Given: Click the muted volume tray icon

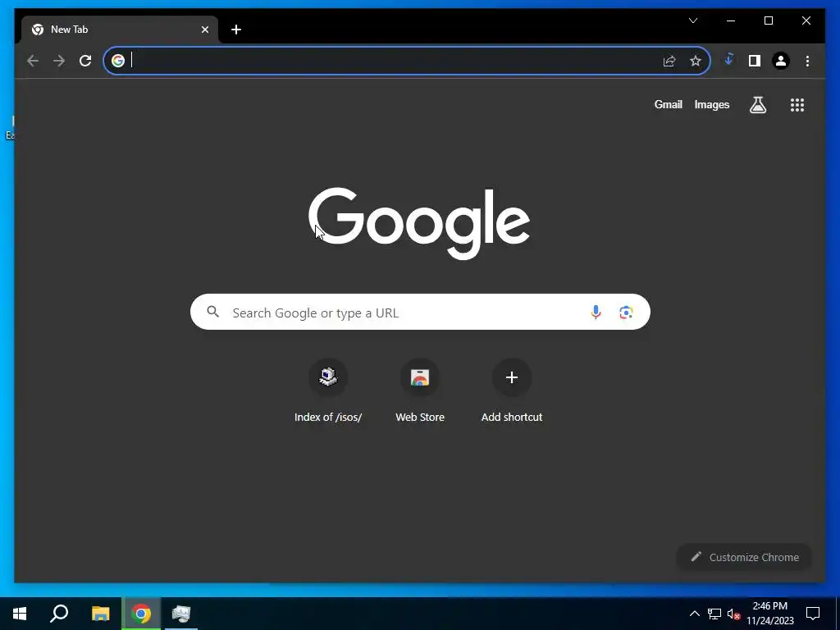Looking at the screenshot, I should (733, 614).
